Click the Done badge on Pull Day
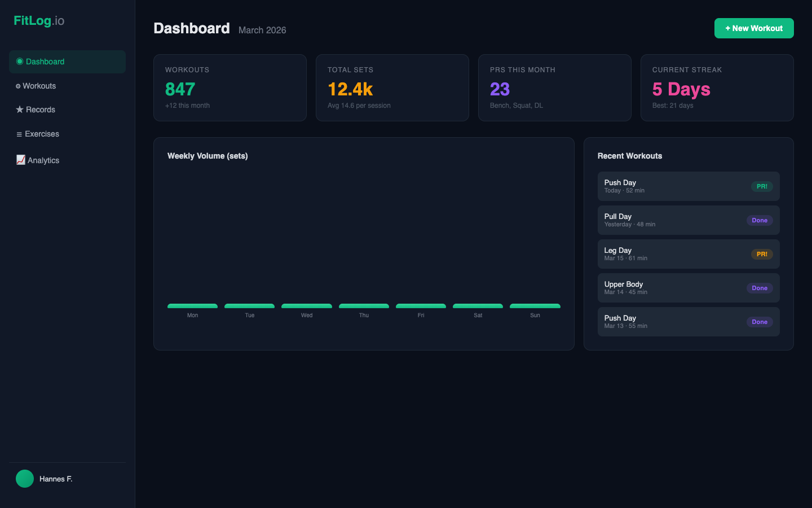812x508 pixels. 760,220
